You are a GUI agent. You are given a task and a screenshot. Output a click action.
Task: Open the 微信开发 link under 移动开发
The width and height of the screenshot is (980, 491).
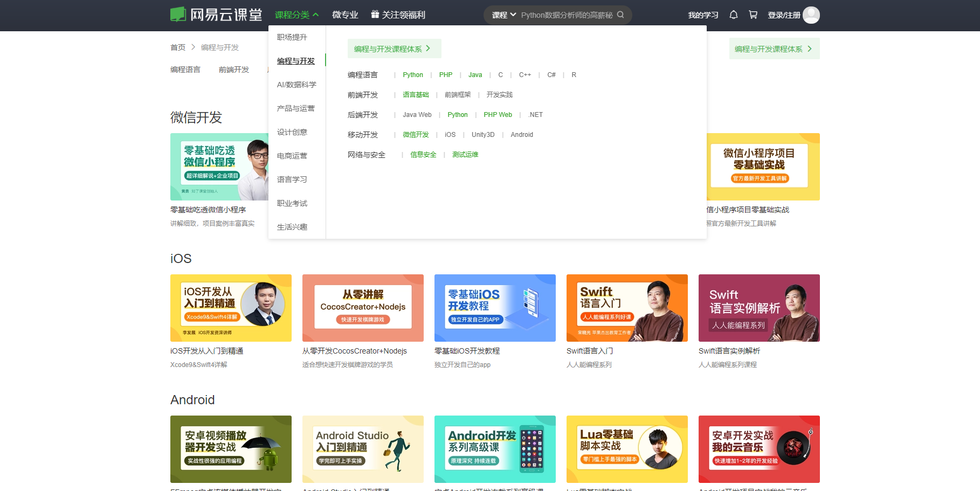click(x=415, y=134)
